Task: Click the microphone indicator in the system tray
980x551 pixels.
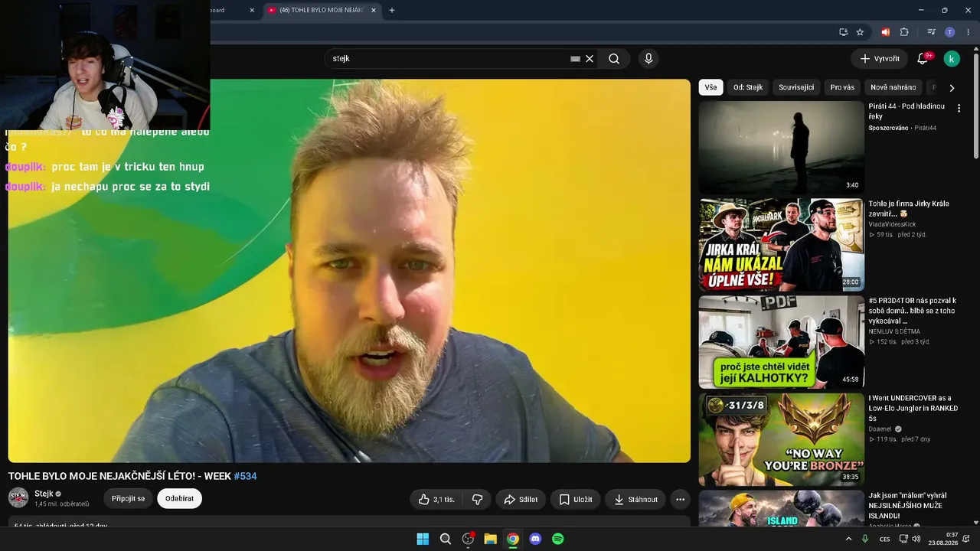Action: (x=865, y=539)
